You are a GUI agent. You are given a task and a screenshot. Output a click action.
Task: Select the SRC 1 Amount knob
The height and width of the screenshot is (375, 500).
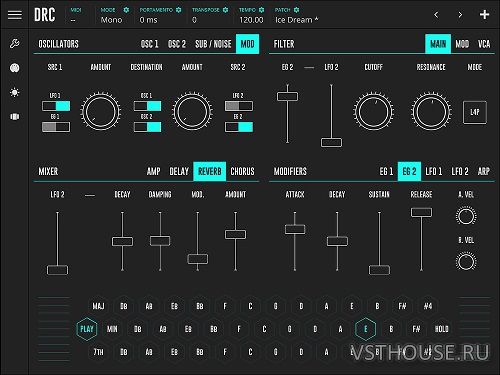pos(100,112)
